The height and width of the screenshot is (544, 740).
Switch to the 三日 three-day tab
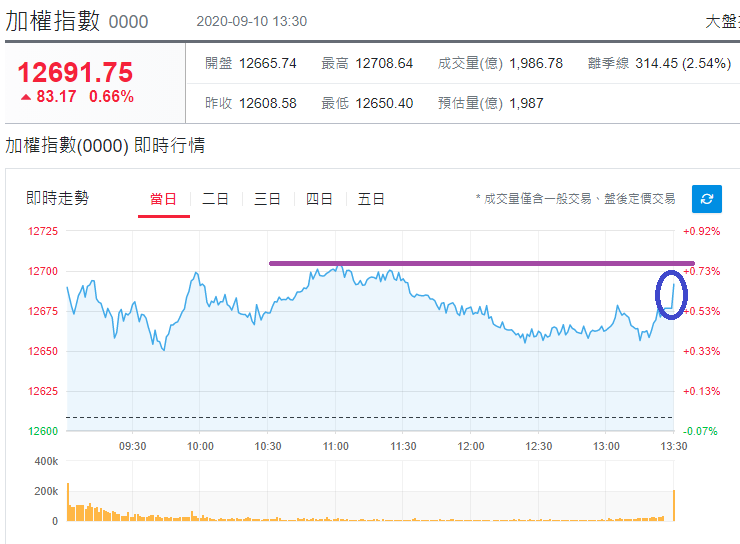[x=267, y=199]
